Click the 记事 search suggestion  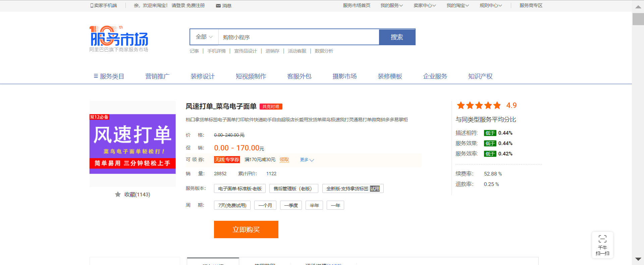(194, 51)
